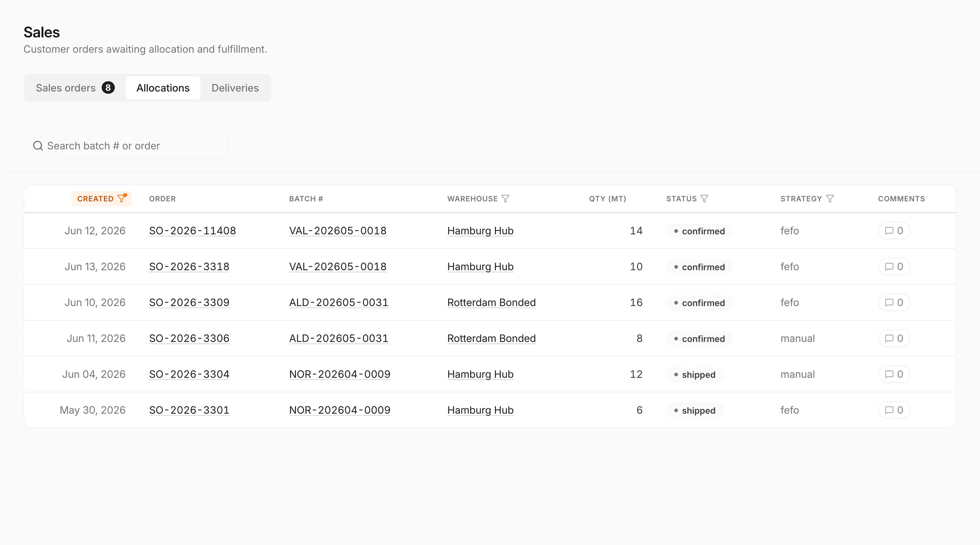Open comments for order SO-2026-3318
This screenshot has height=545, width=980.
point(894,267)
